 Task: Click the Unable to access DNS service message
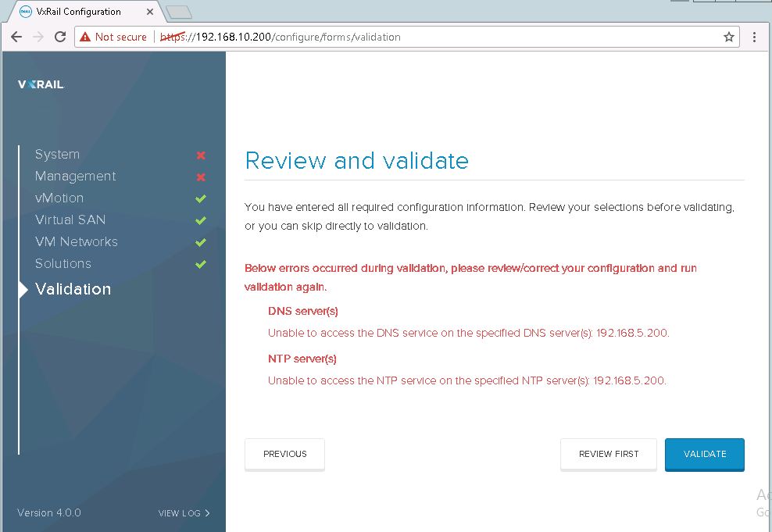pos(469,333)
